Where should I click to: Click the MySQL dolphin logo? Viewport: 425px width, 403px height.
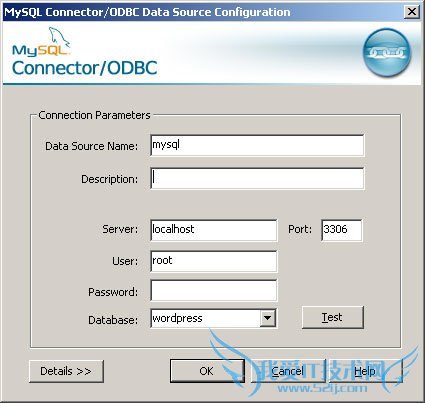[x=41, y=42]
